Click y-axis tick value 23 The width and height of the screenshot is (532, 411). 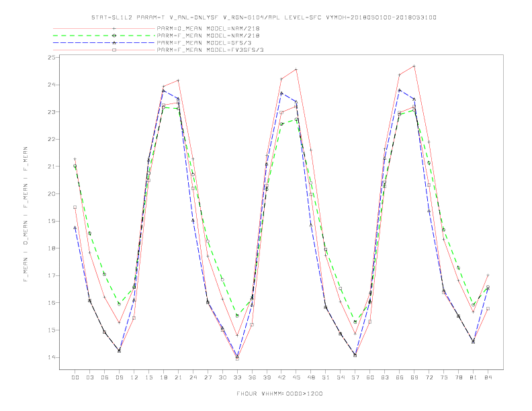coord(51,112)
